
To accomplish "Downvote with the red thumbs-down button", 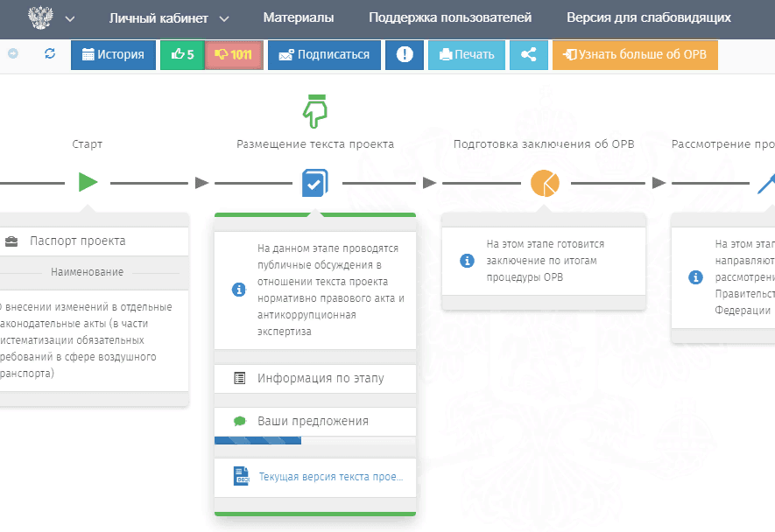I will pos(233,54).
